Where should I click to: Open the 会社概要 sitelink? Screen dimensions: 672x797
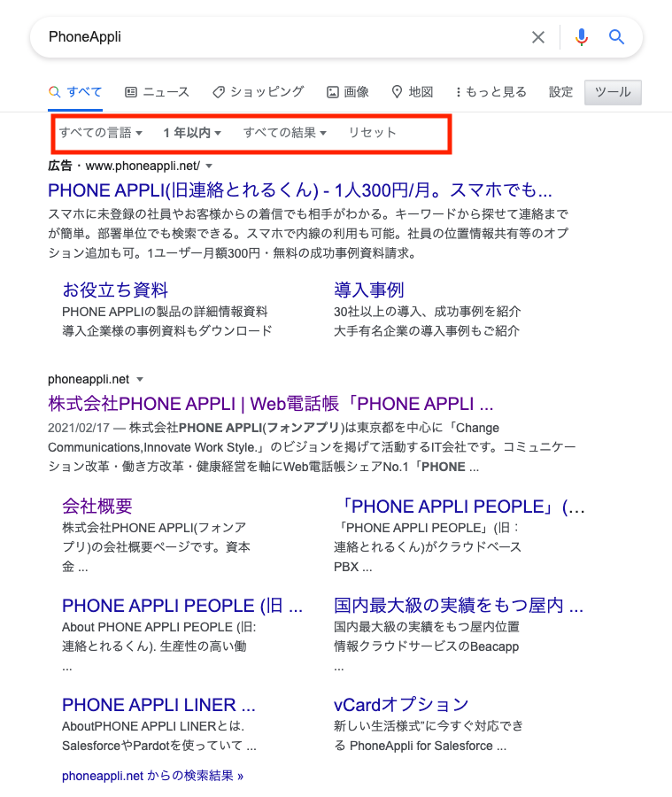tap(97, 506)
